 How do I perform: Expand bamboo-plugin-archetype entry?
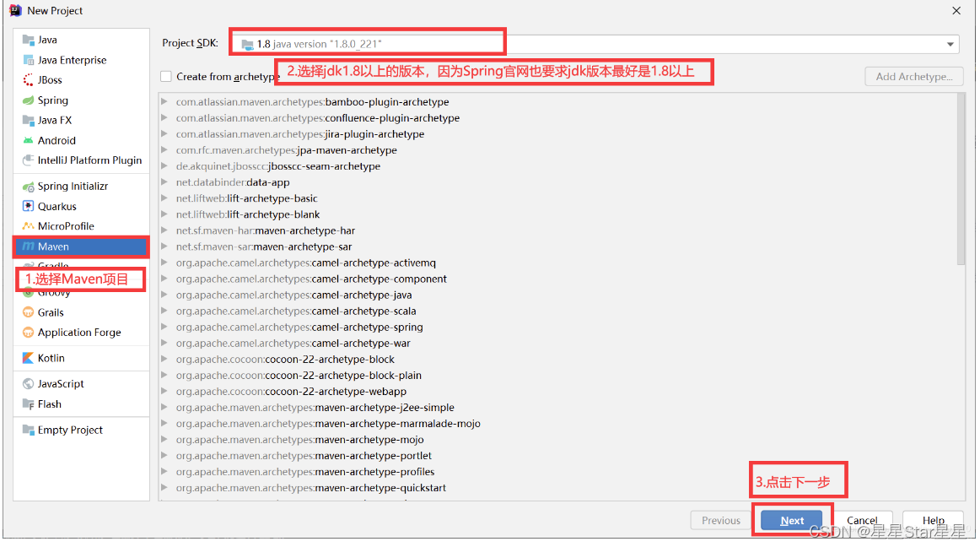tap(164, 101)
